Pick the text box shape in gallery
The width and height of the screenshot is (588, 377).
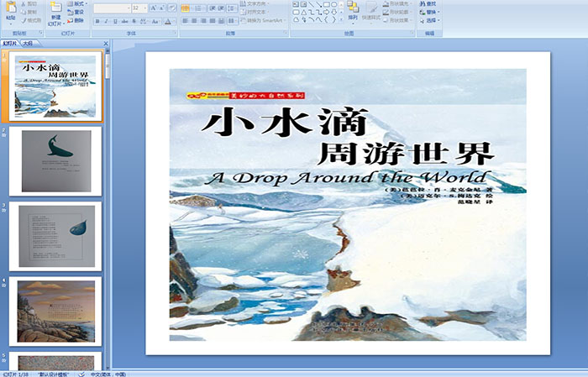coord(296,4)
